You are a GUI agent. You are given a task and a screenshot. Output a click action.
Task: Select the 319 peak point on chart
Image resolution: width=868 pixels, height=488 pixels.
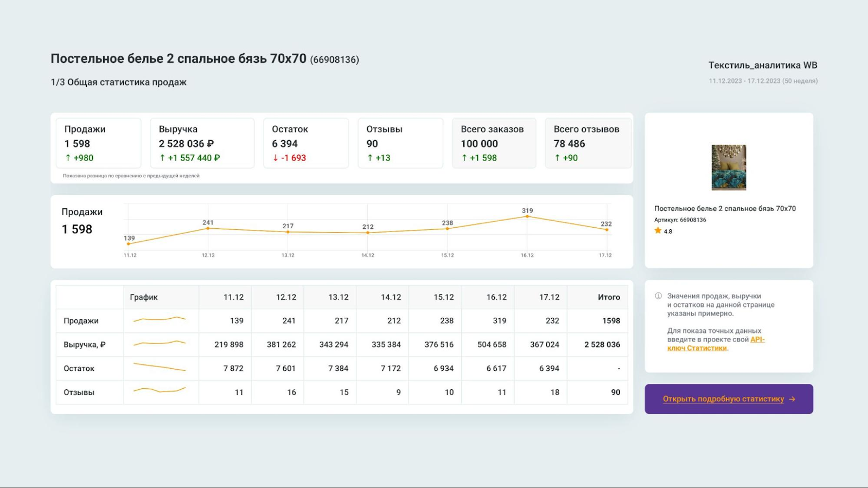pos(527,217)
